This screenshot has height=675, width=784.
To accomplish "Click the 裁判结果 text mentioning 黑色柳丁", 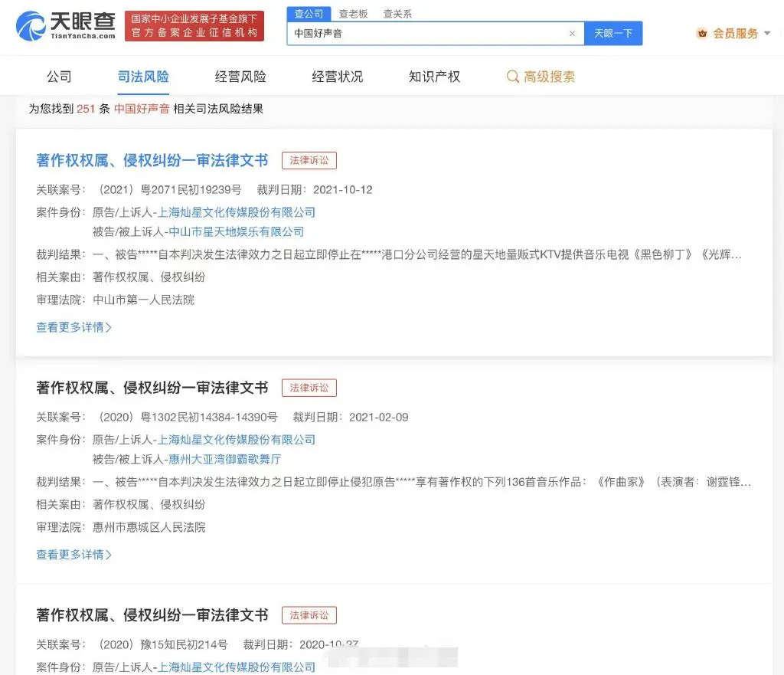I will click(417, 254).
